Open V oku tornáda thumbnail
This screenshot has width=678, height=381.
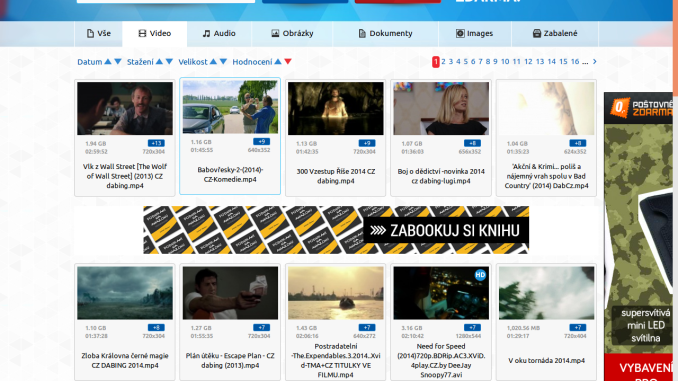coord(547,293)
